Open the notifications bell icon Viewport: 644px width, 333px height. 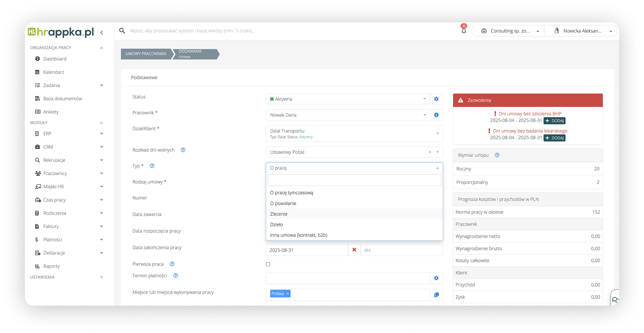[463, 31]
